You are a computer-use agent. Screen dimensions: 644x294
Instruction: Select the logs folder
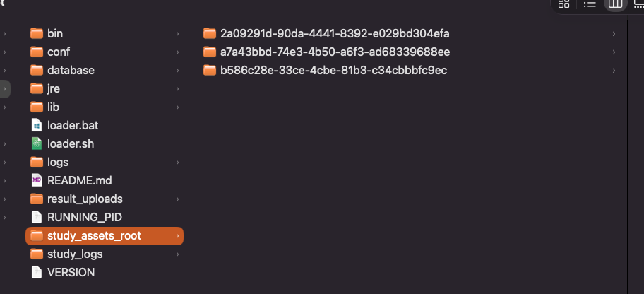coord(58,162)
